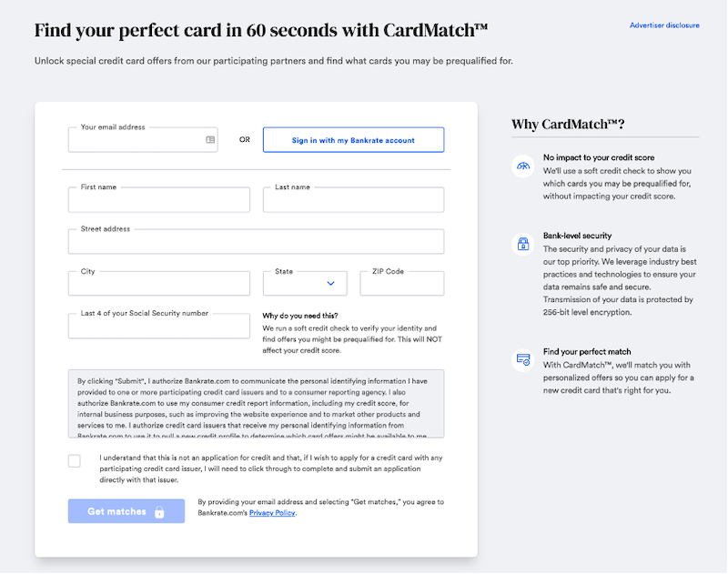Click the lock icon on Get matches button
The width and height of the screenshot is (728, 574).
tap(159, 512)
